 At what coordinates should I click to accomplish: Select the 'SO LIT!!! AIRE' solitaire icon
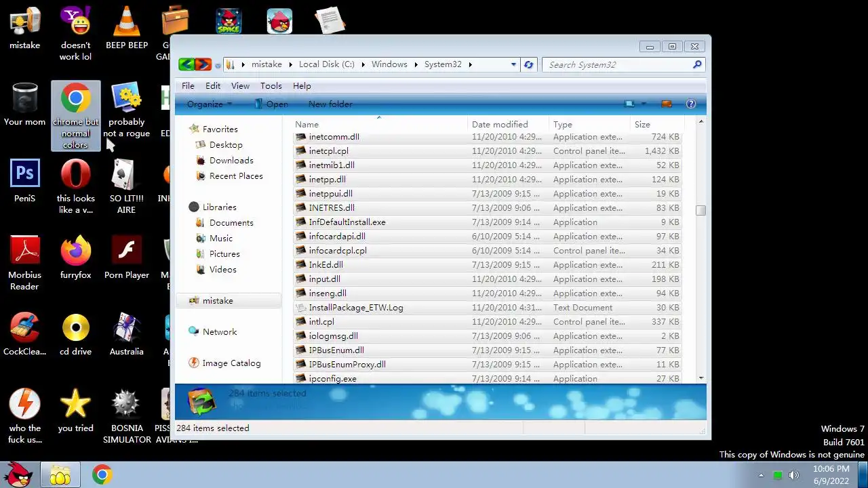[x=127, y=187]
